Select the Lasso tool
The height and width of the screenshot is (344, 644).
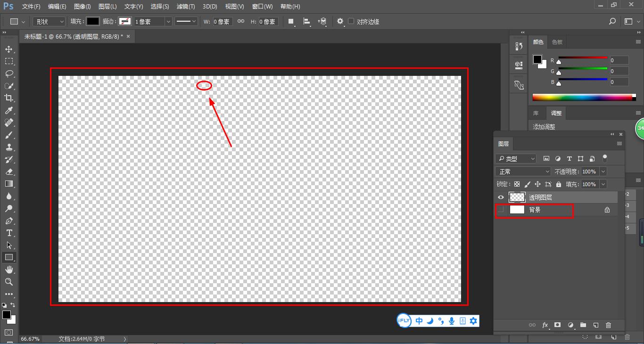click(x=9, y=74)
